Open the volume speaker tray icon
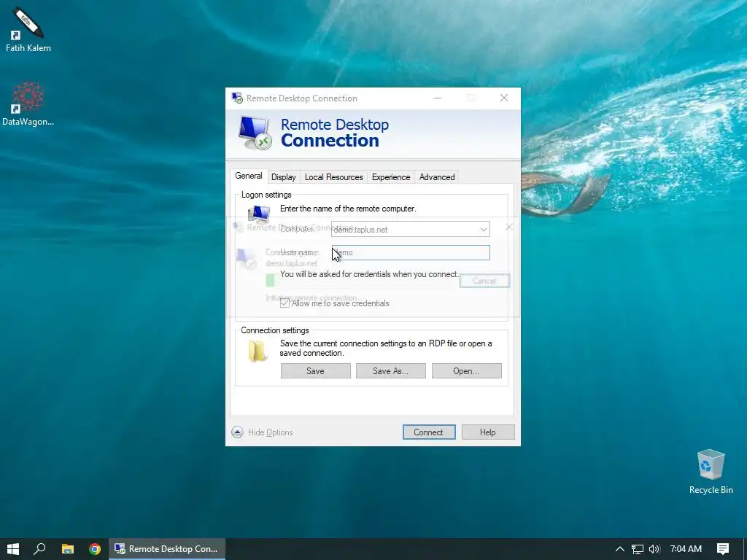747x560 pixels. tap(654, 549)
